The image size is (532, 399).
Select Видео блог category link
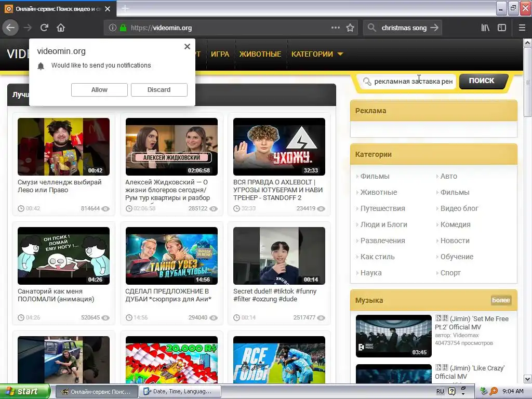pyautogui.click(x=459, y=208)
